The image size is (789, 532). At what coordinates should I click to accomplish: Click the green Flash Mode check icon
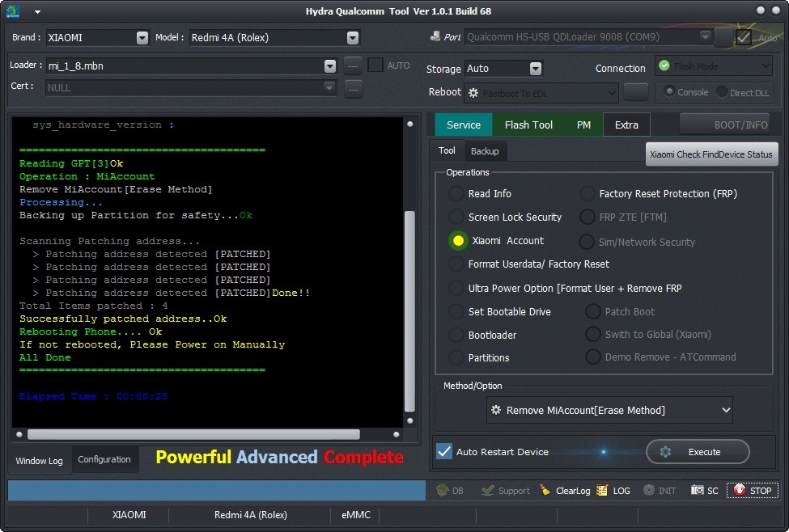(x=664, y=65)
